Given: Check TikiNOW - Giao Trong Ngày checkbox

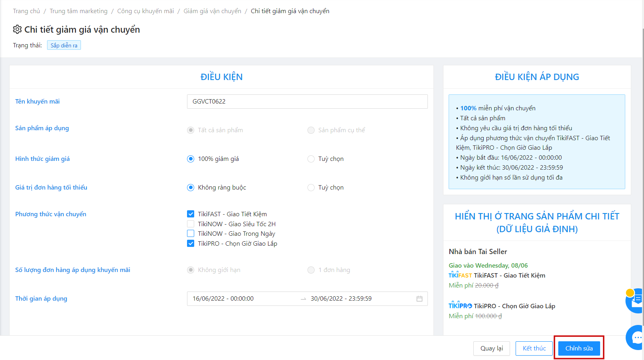Looking at the screenshot, I should (x=191, y=233).
